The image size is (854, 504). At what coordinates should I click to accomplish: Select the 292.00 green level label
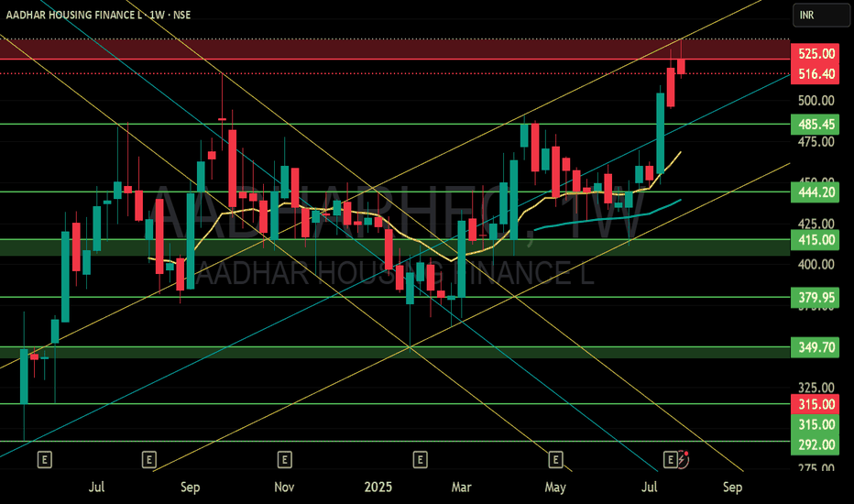tap(816, 445)
